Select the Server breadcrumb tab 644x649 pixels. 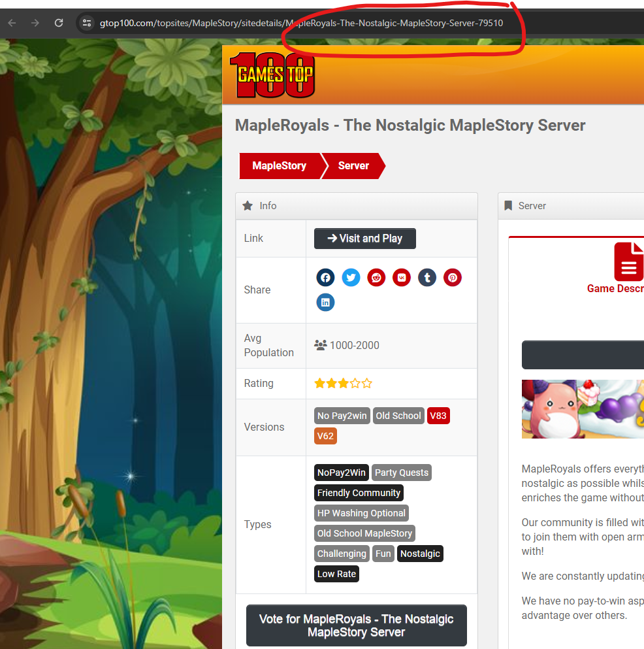353,166
